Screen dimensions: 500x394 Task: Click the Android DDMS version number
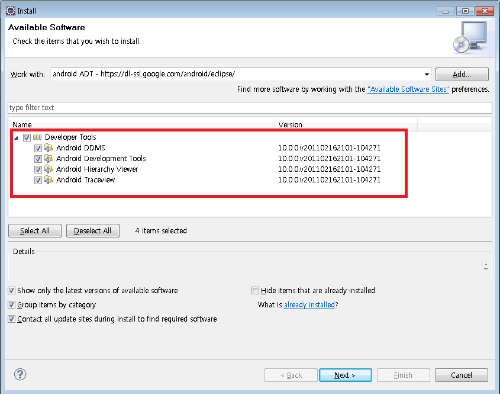pos(329,148)
